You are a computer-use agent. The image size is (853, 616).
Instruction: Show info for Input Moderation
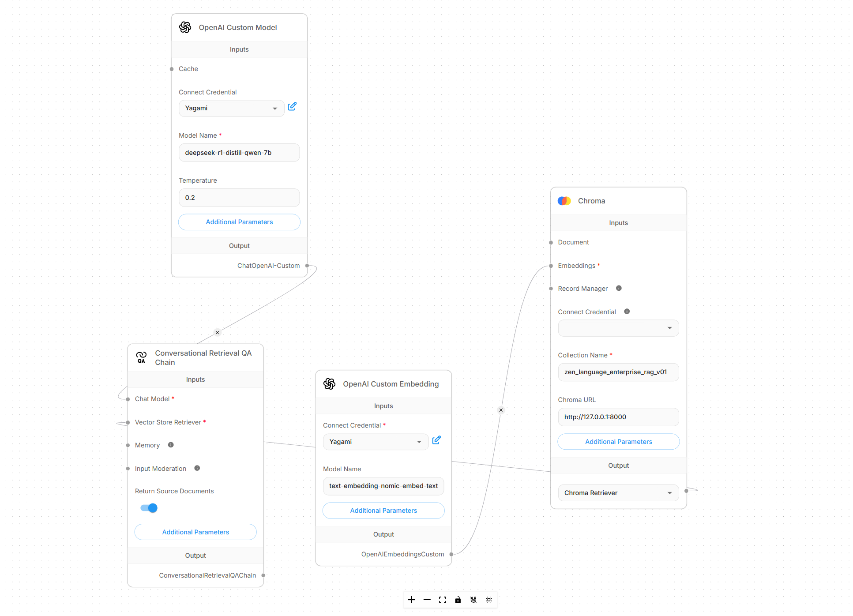click(197, 468)
